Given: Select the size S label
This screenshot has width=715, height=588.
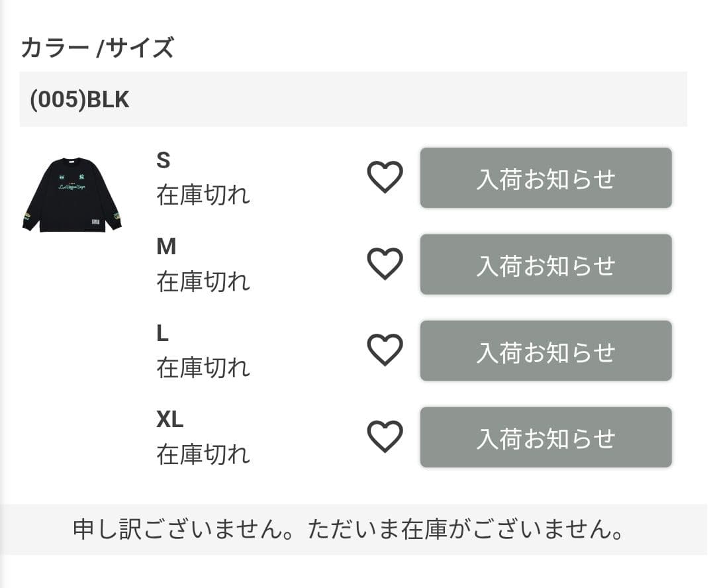Looking at the screenshot, I should point(163,160).
